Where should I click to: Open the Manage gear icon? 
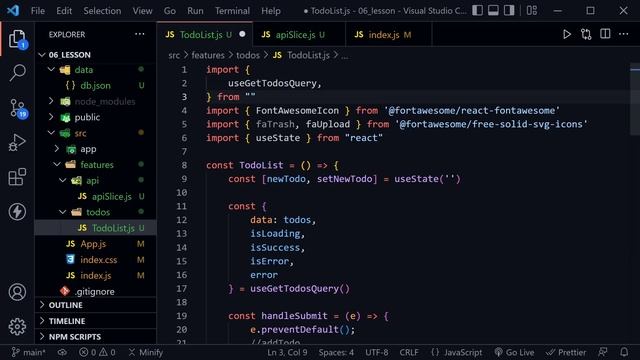tap(17, 327)
